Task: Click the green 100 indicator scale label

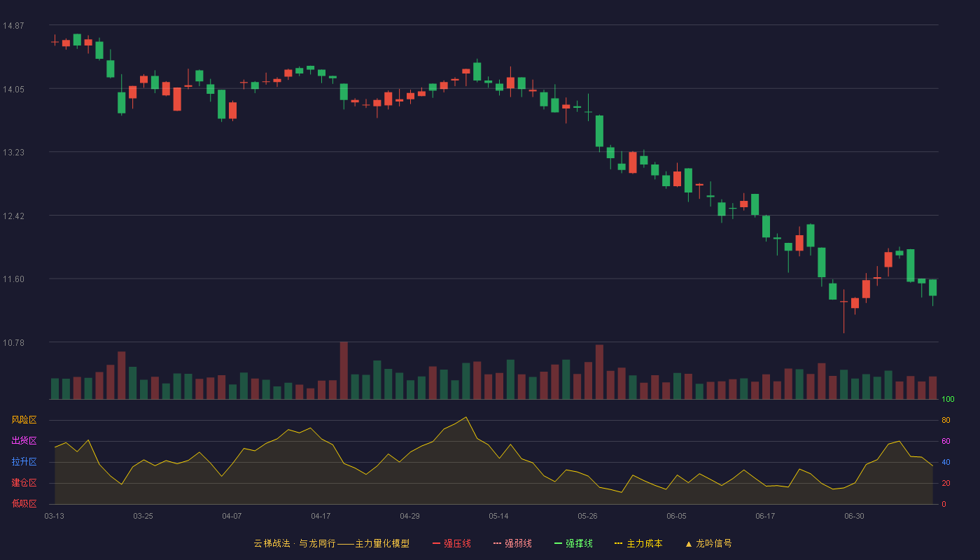Action: point(948,400)
